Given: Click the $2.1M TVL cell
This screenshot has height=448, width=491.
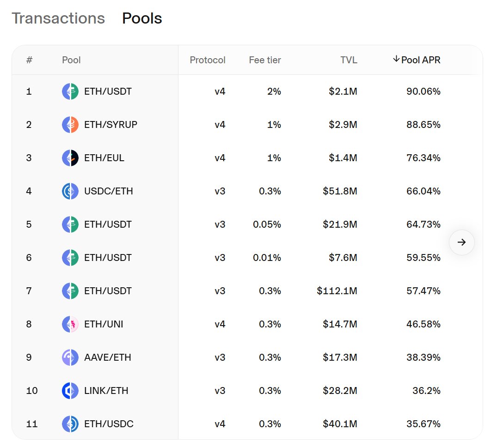Looking at the screenshot, I should tap(343, 91).
